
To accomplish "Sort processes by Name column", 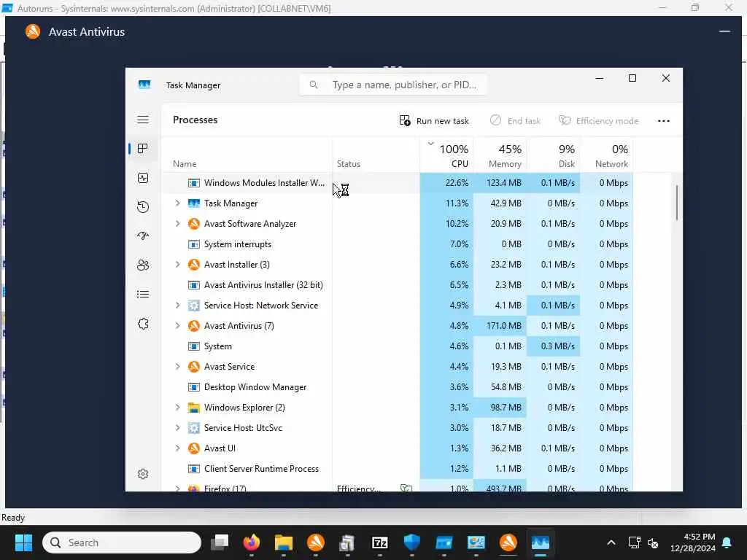I will click(x=185, y=164).
